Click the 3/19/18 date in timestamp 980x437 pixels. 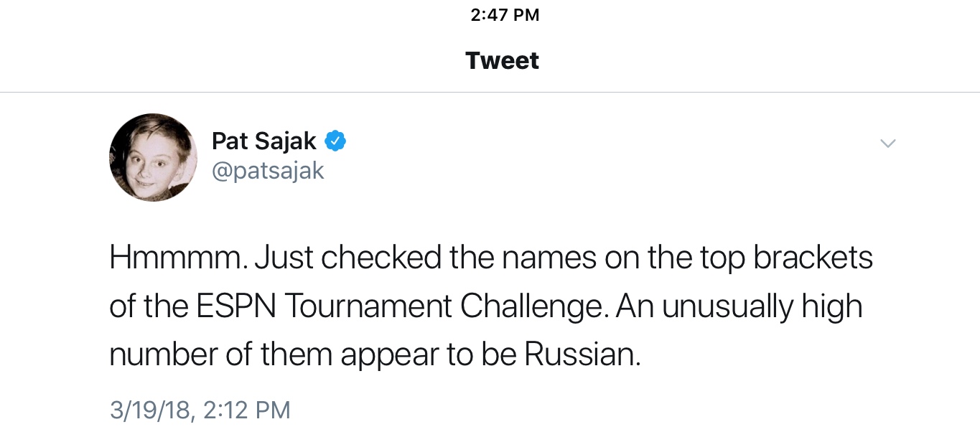tap(149, 410)
